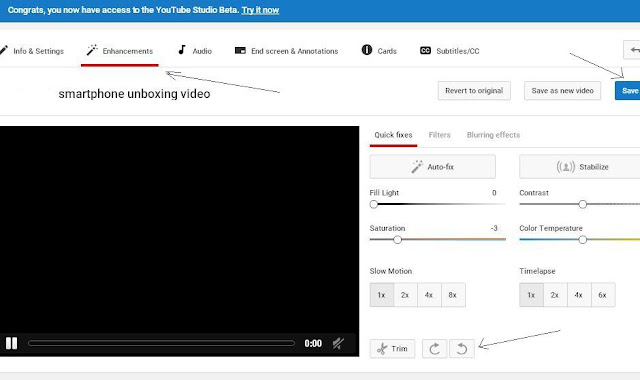640x380 pixels.
Task: Click the Trim scissors button
Action: click(392, 349)
